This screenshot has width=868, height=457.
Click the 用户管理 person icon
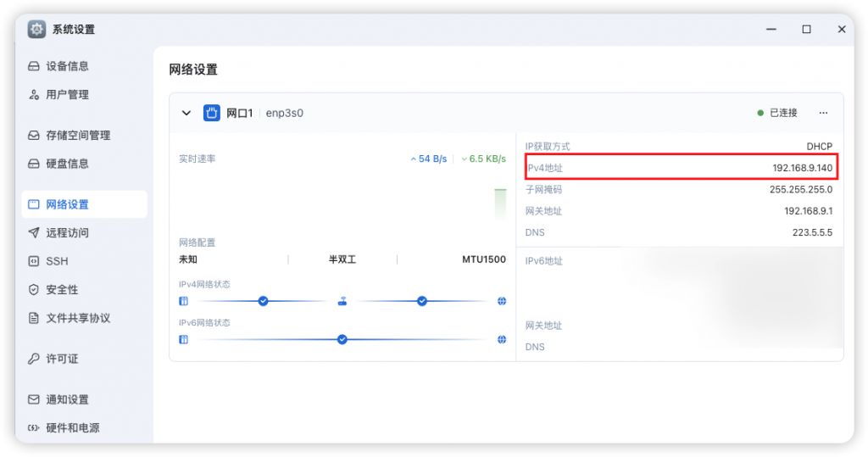coord(34,95)
